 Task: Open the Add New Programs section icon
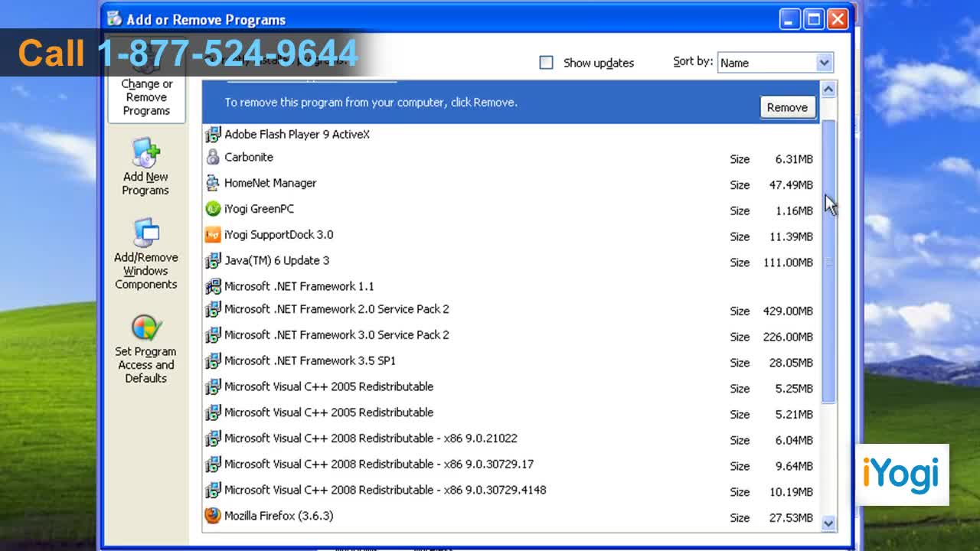click(x=145, y=153)
